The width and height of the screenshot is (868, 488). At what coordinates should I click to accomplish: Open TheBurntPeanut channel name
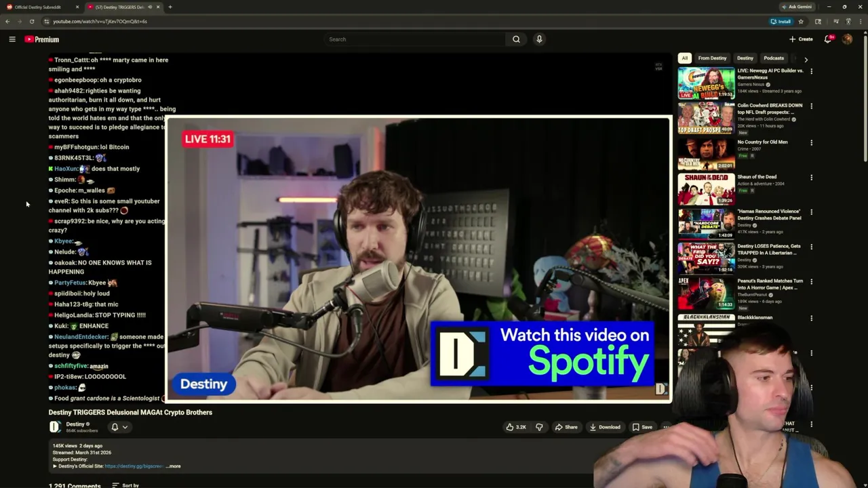[752, 295]
